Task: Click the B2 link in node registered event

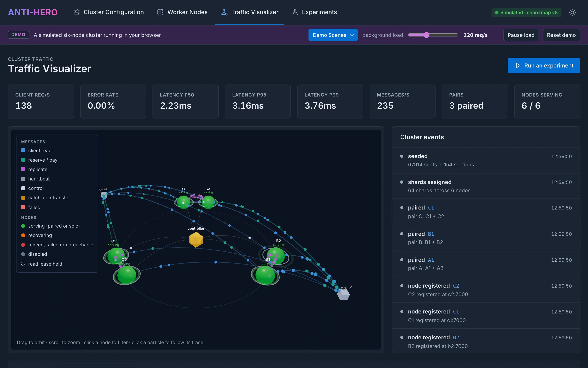Action: [x=456, y=337]
